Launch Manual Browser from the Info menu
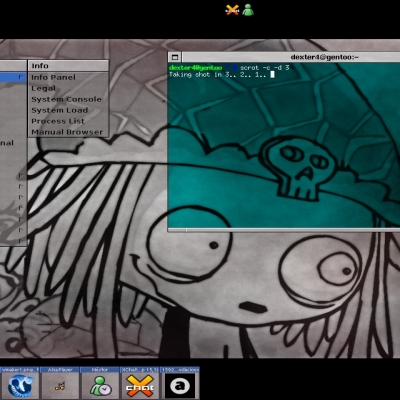The height and width of the screenshot is (400, 400). coord(68,132)
